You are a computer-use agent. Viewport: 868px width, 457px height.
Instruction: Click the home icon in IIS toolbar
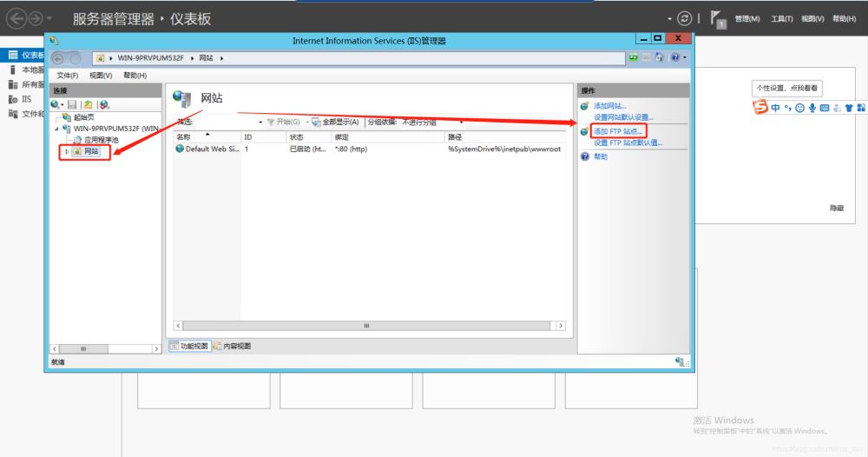click(659, 57)
